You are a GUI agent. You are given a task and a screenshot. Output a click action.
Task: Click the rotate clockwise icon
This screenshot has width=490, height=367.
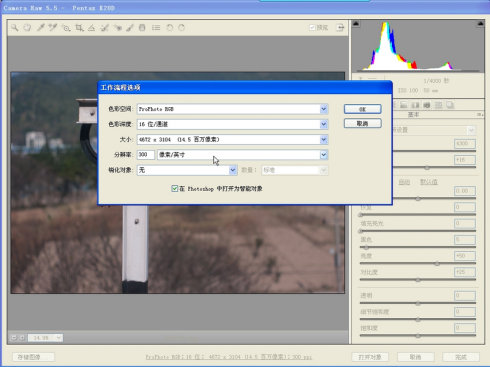[182, 28]
